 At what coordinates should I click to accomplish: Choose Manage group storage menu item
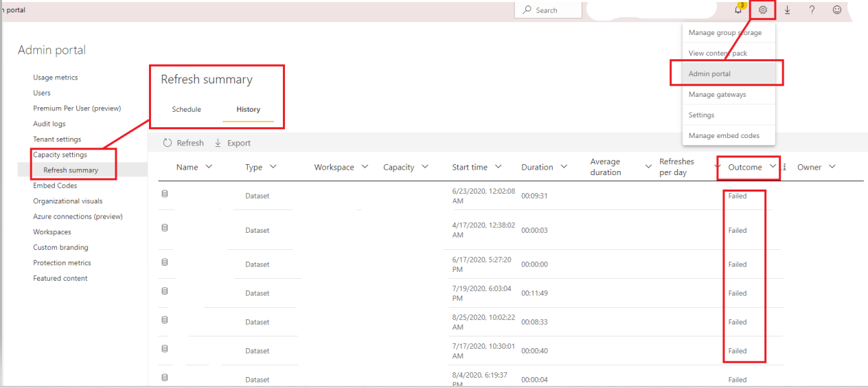click(729, 32)
